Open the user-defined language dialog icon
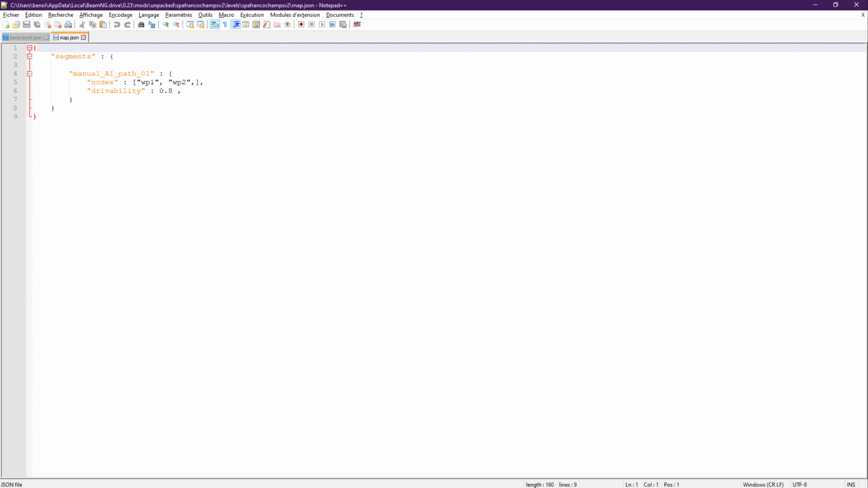The width and height of the screenshot is (868, 488). click(246, 25)
